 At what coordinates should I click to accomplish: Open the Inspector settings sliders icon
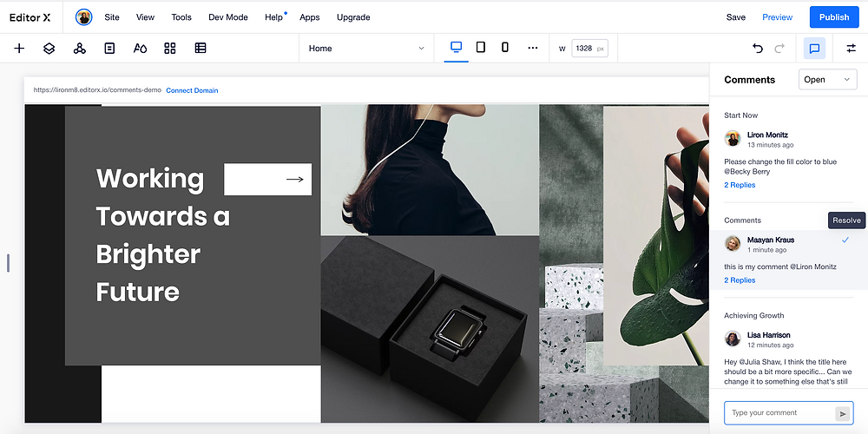[851, 48]
